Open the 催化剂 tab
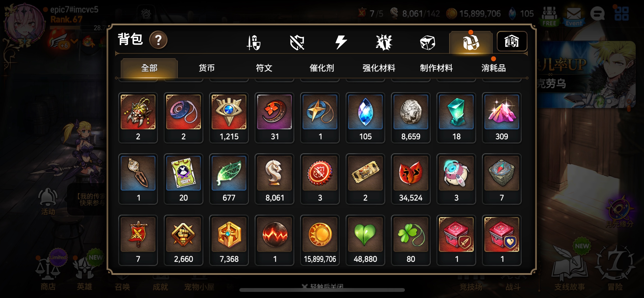The height and width of the screenshot is (298, 644). (321, 68)
